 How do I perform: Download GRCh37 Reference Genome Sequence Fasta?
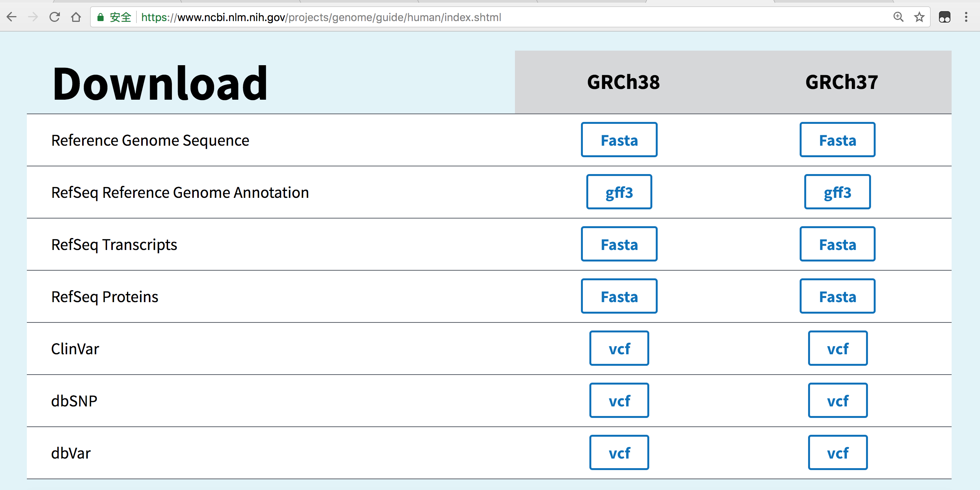[x=837, y=140]
